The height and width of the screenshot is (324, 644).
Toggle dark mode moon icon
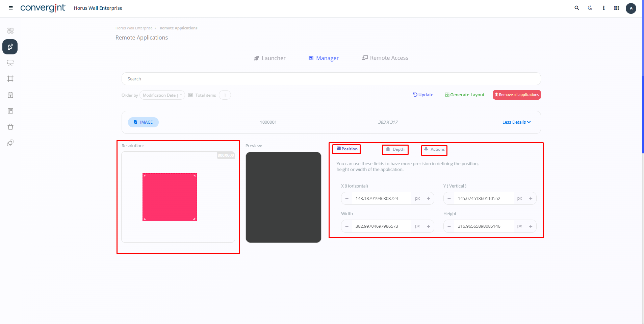(x=590, y=8)
